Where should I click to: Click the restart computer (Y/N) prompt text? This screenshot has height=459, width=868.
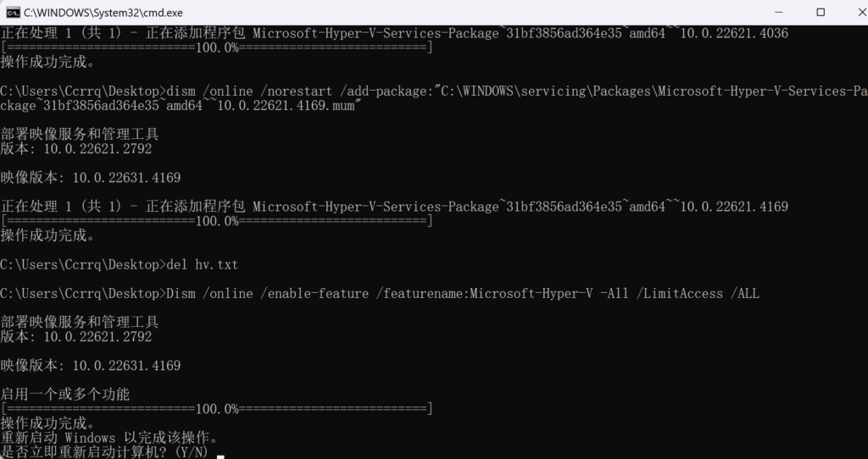(x=103, y=452)
